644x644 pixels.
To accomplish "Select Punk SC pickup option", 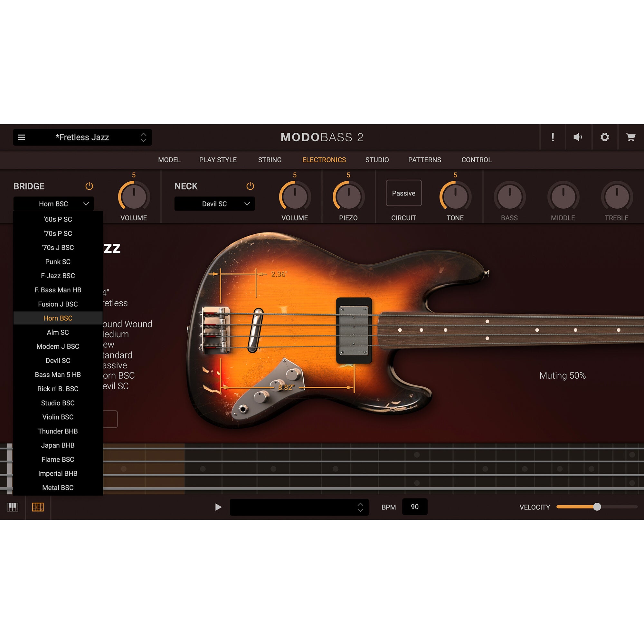I will pyautogui.click(x=58, y=262).
